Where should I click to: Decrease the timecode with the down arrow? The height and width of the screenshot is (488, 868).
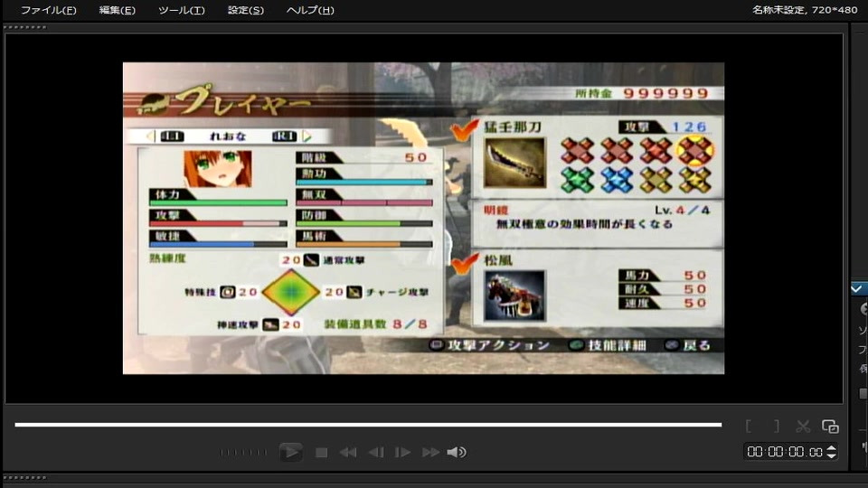[832, 455]
